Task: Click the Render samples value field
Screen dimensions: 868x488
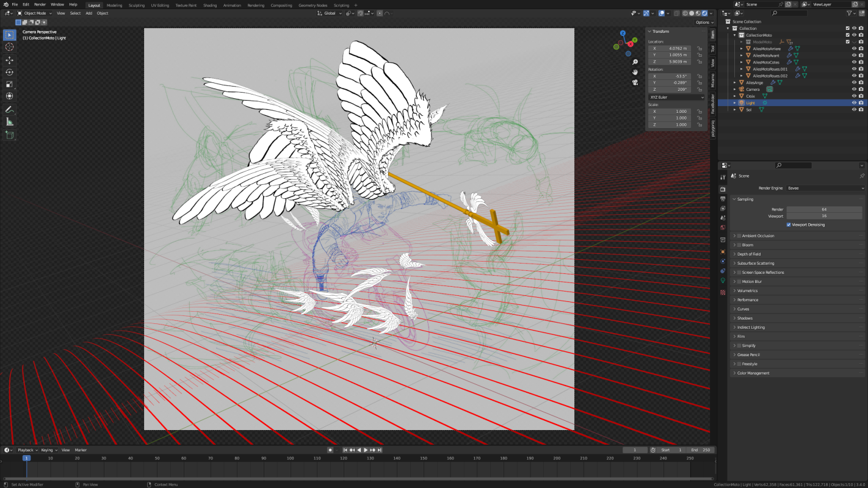Action: (x=824, y=209)
